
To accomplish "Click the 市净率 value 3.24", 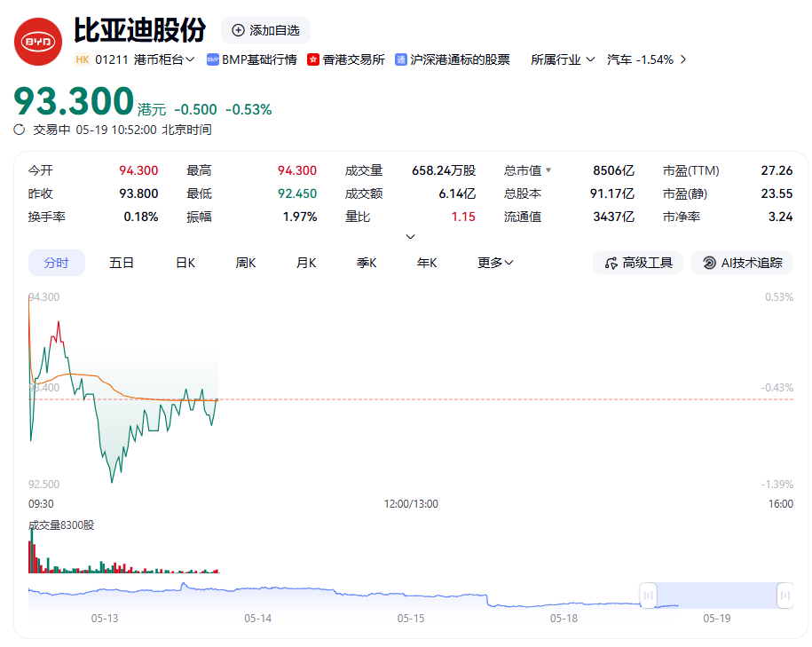I will 780,217.
